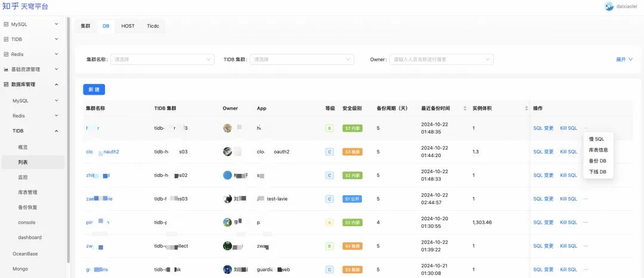Click backup time 2024-10-20 01:30:55

coord(436,222)
